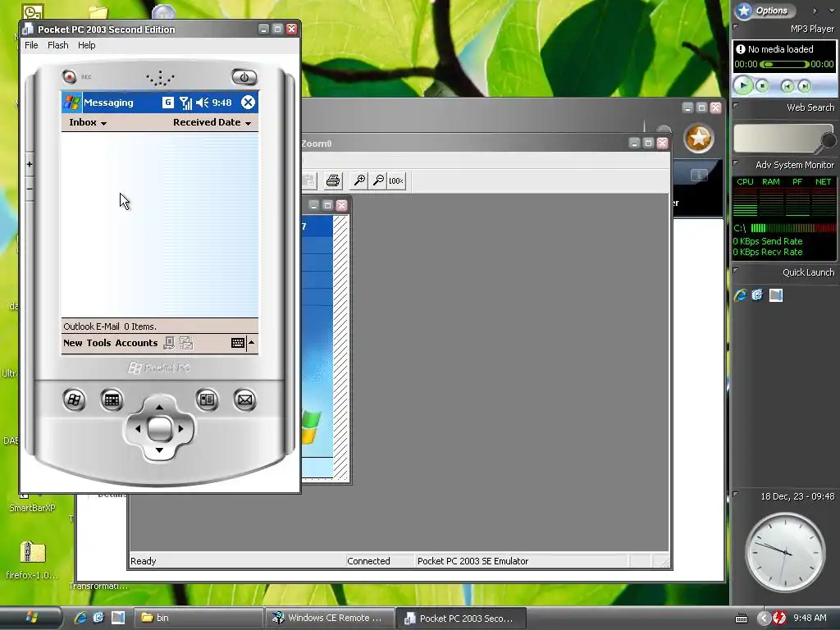Image resolution: width=840 pixels, height=630 pixels.
Task: Click the D-pad right arrow
Action: click(x=180, y=428)
